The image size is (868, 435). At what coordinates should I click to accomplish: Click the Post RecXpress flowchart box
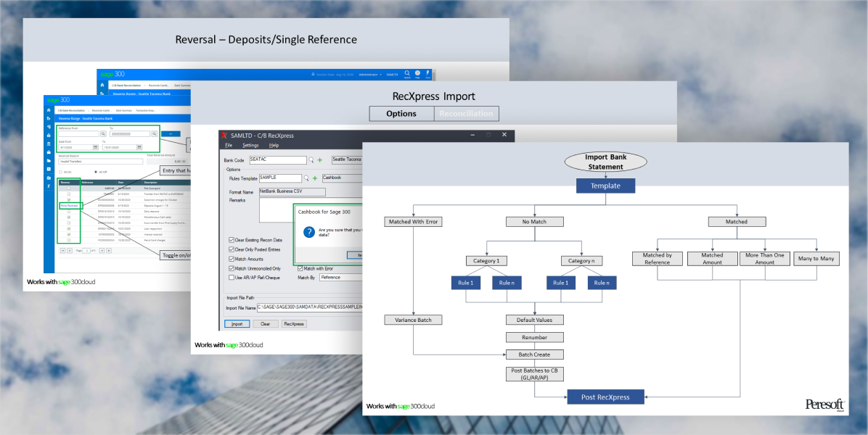click(x=605, y=397)
